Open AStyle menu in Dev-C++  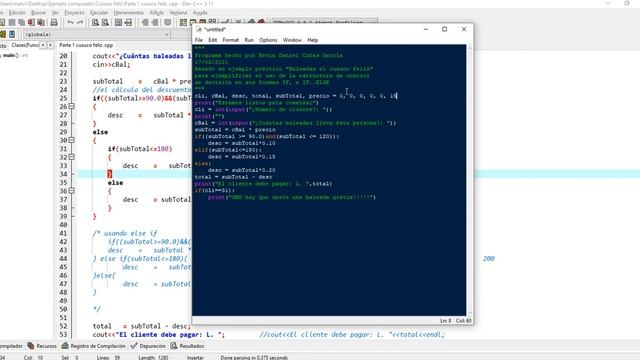pyautogui.click(x=156, y=13)
